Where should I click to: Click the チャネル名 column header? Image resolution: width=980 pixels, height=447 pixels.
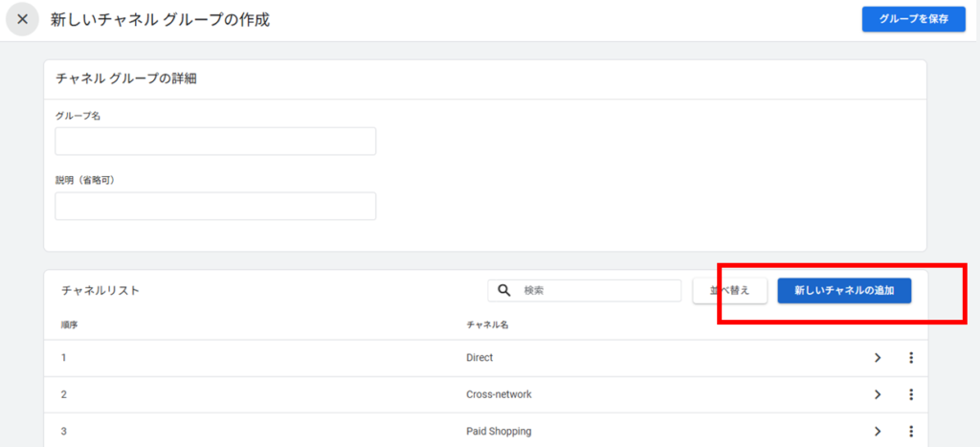point(486,324)
